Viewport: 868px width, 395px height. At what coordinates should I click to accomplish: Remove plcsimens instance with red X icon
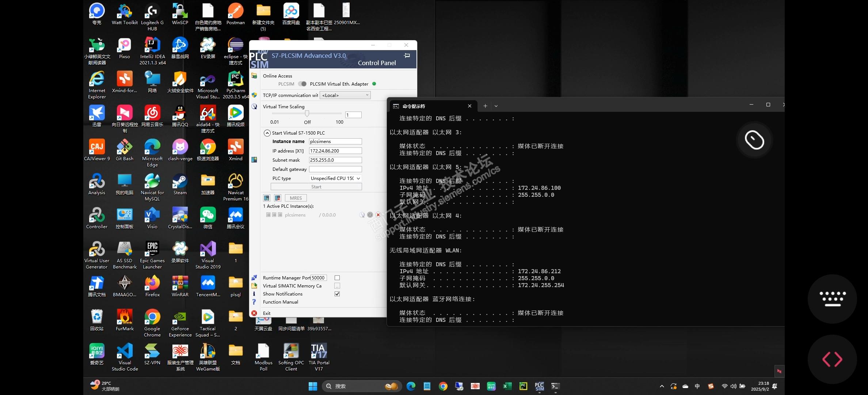pyautogui.click(x=378, y=215)
